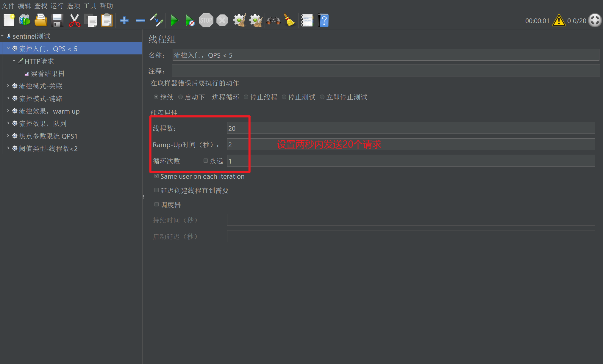Open the 编辑 menu

tap(24, 6)
